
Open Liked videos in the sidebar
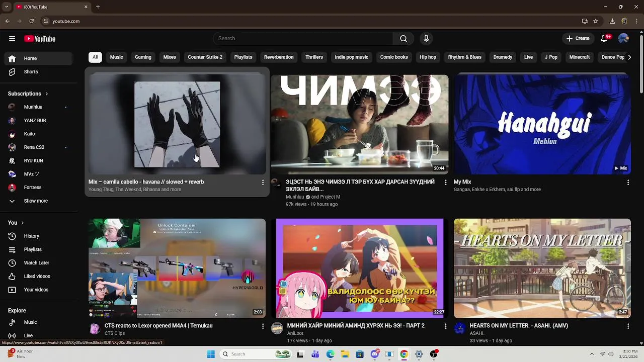[x=39, y=277]
